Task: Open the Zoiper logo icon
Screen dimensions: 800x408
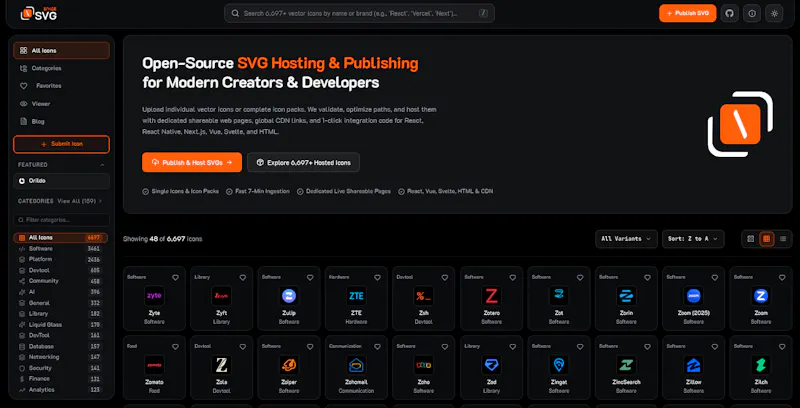Action: point(289,365)
